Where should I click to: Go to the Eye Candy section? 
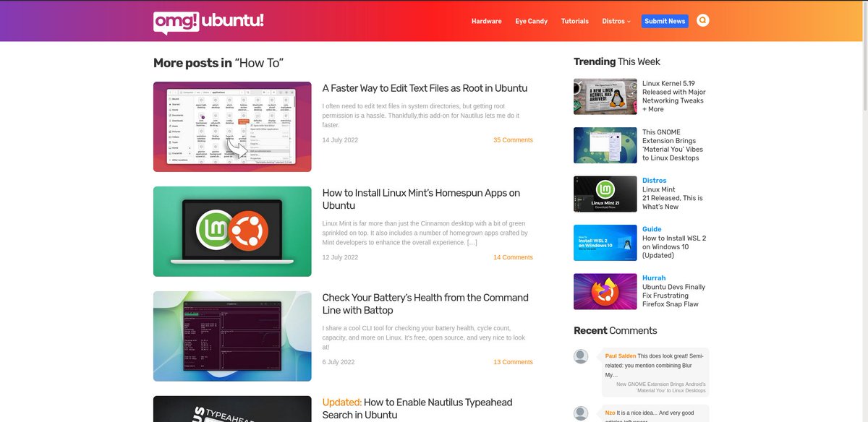531,21
